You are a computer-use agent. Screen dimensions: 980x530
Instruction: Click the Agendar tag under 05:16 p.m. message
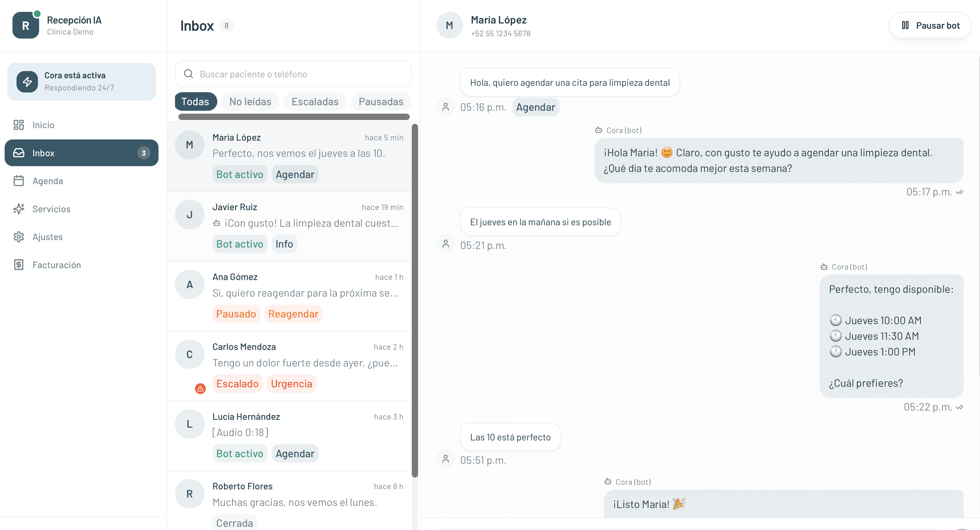[535, 107]
